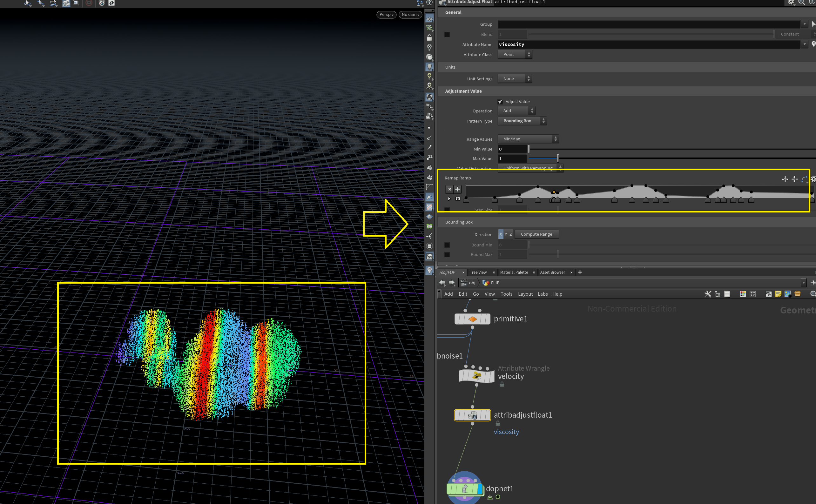
Task: Click the Max Value slider handle
Action: [558, 158]
